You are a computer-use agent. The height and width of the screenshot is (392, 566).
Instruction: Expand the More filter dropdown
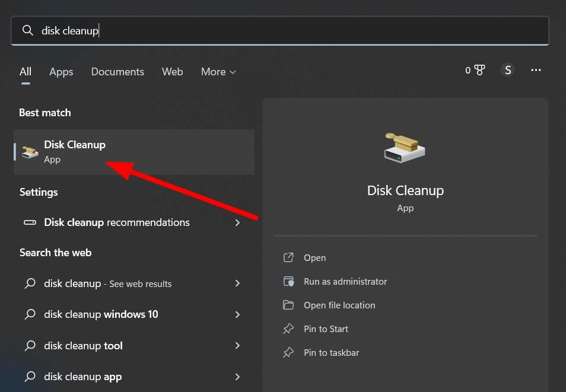coord(218,72)
